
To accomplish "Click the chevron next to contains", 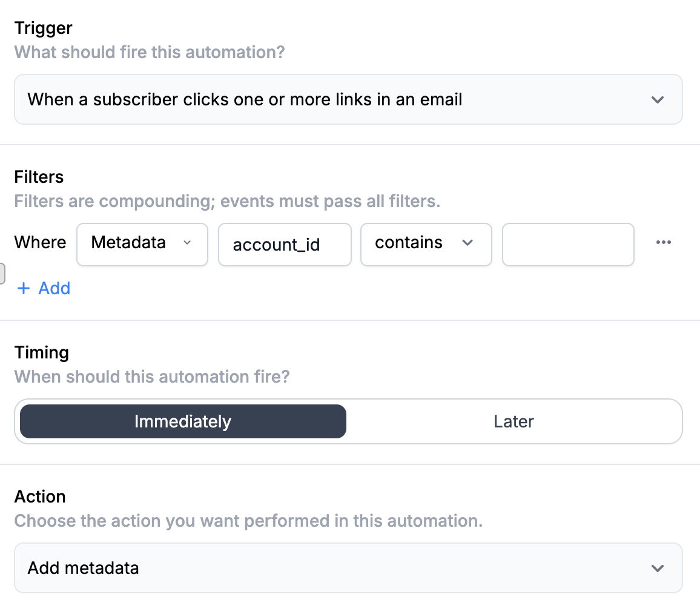I will [x=467, y=243].
